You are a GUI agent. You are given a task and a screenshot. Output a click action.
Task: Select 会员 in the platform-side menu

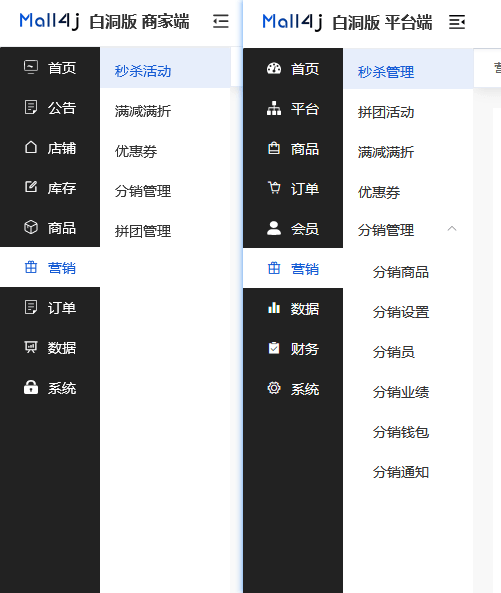point(293,229)
